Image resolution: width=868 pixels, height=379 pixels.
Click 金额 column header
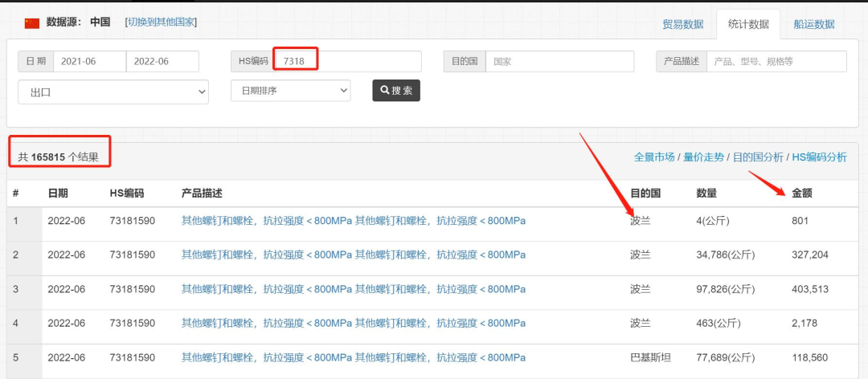point(803,193)
